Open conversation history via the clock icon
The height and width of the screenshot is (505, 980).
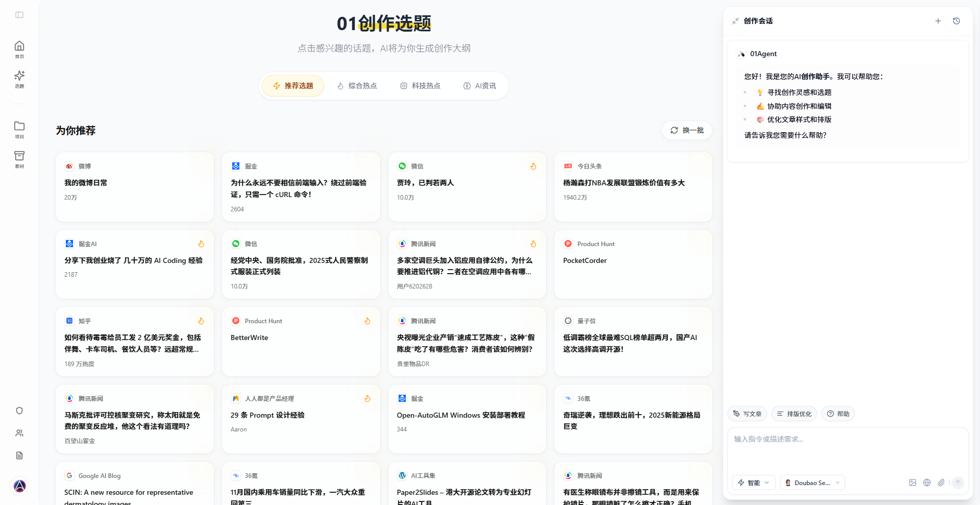tap(957, 21)
